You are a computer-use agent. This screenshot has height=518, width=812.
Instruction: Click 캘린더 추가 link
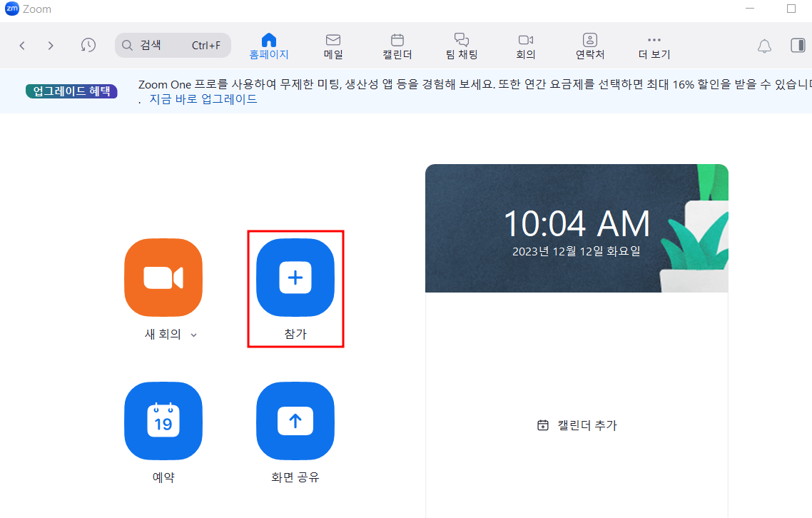click(577, 425)
